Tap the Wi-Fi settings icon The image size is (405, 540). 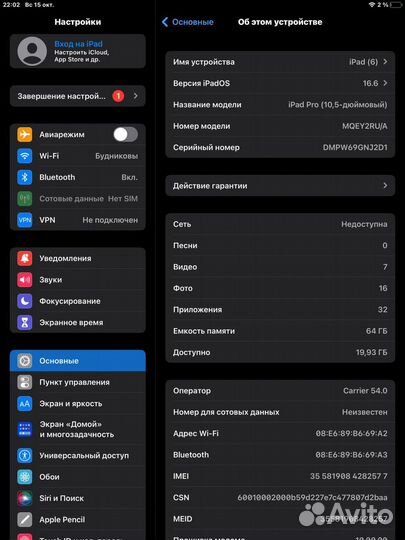[25, 156]
